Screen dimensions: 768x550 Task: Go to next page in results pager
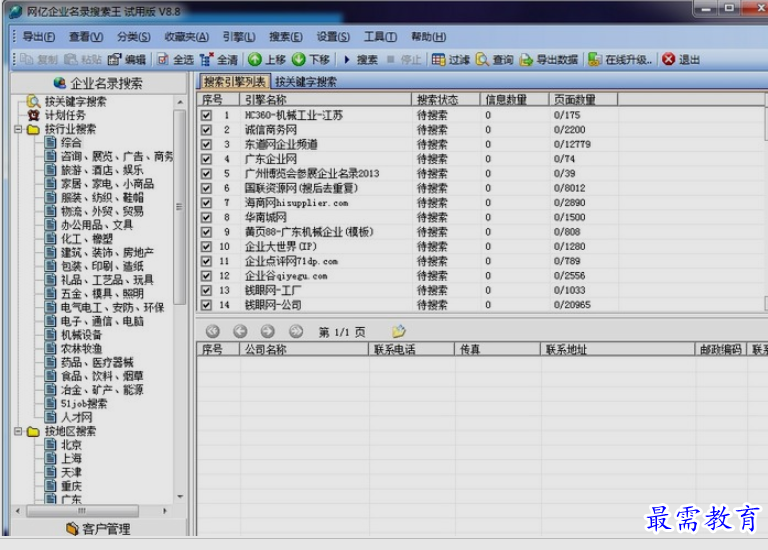click(267, 332)
